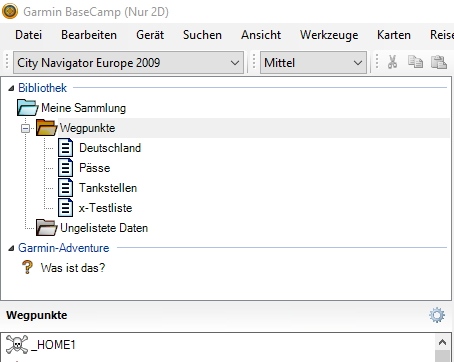Click the Garmin BaseCamp title bar logo
The image size is (454, 362).
(10, 11)
